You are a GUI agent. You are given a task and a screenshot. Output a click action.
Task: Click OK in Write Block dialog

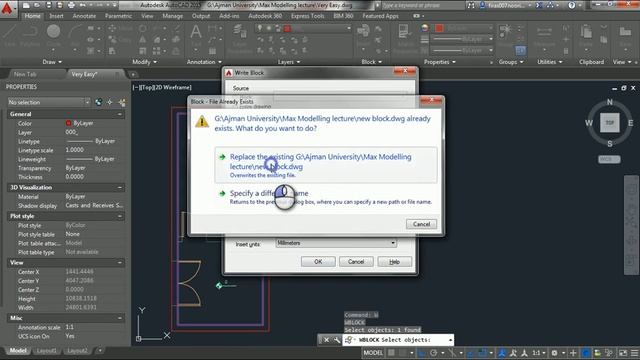(318, 262)
